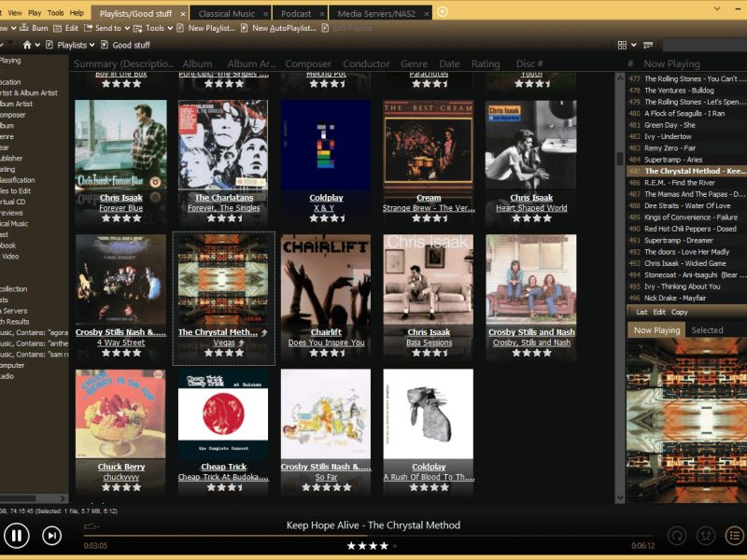Select 'Supertramp - Dreamer' in Now Playing
Image resolution: width=747 pixels, height=560 pixels.
click(686, 241)
